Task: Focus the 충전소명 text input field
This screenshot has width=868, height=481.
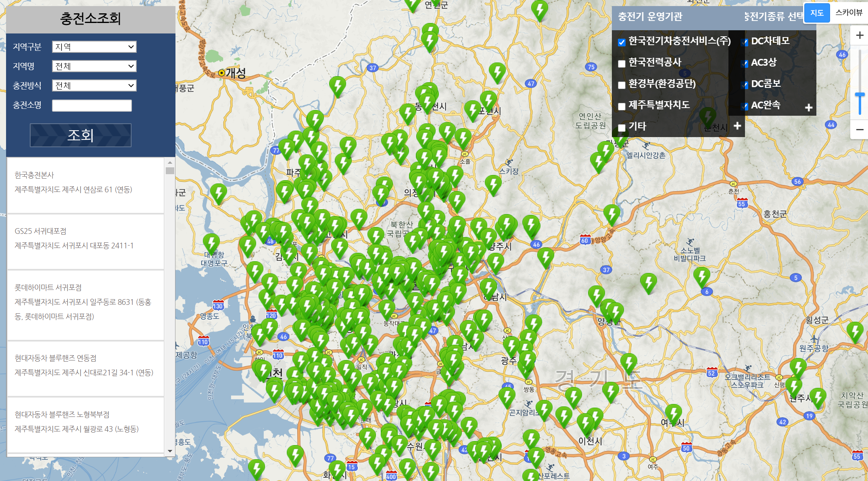Action: [x=92, y=106]
